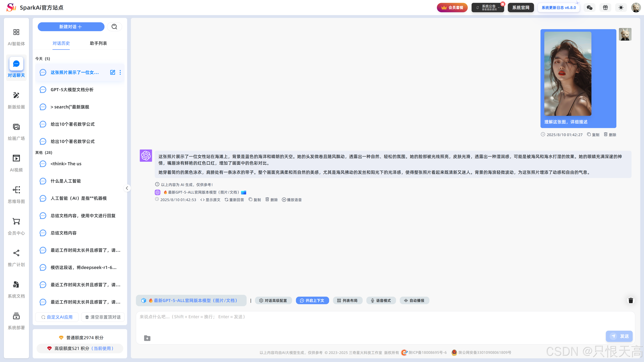Open the <think> The us conversation
644x362 pixels.
click(80, 164)
